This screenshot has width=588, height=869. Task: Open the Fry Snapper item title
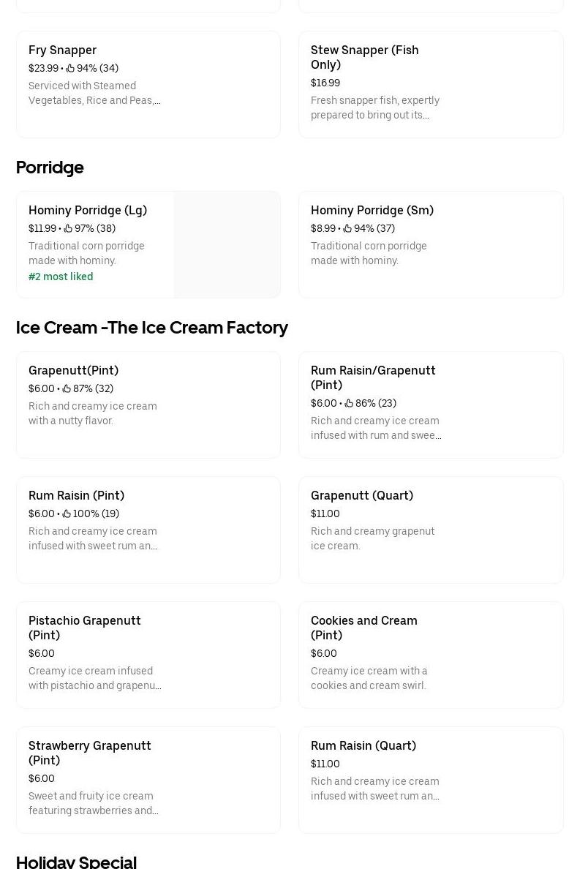[62, 50]
